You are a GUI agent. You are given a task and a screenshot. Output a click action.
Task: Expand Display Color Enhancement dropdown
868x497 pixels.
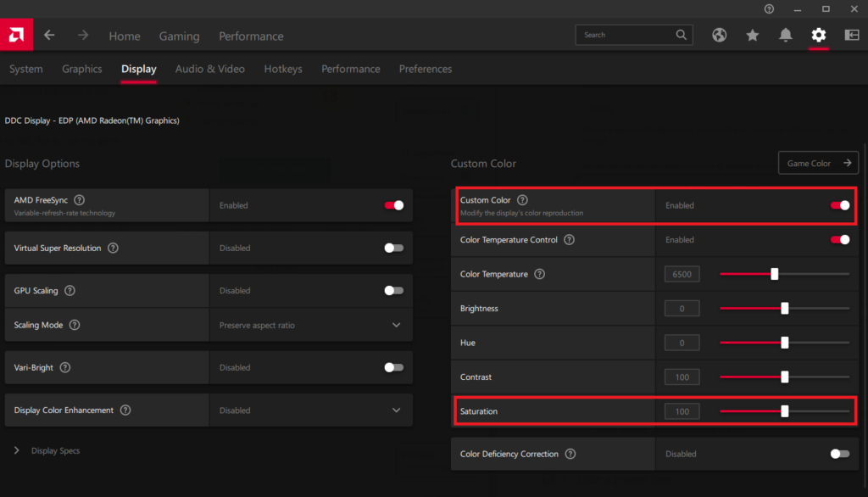(396, 410)
